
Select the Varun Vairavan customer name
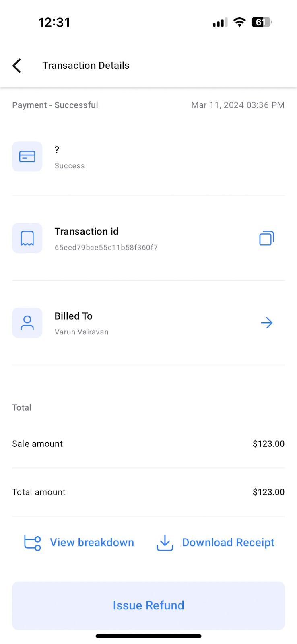click(x=82, y=332)
